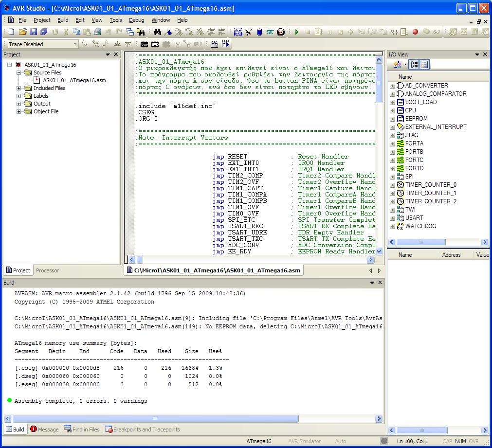
Task: Expand TIMER_COUNTER_1 in I/O View
Action: tap(393, 193)
